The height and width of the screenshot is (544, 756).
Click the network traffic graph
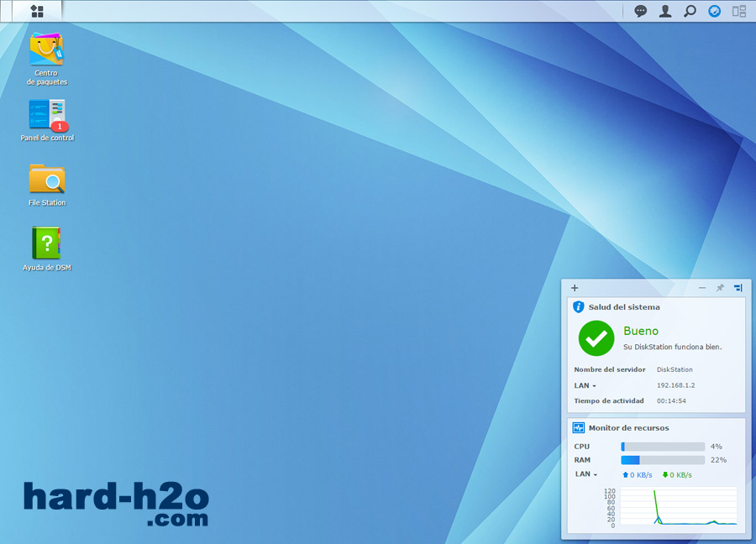679,507
